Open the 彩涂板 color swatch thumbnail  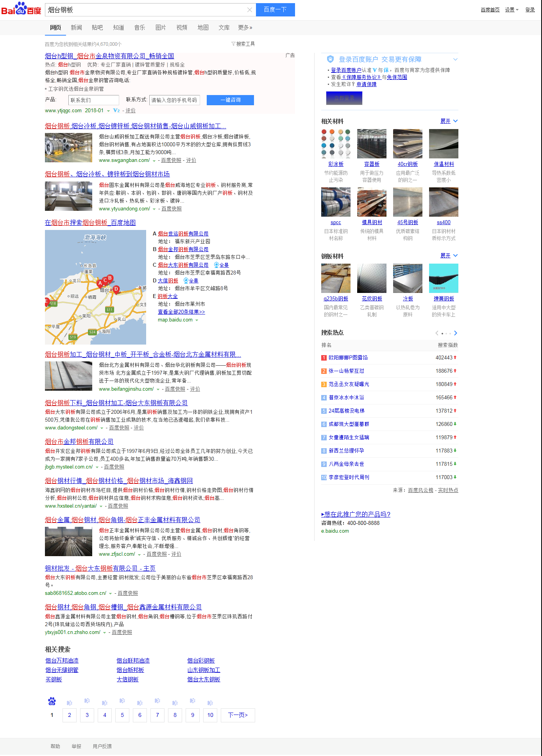[x=336, y=144]
